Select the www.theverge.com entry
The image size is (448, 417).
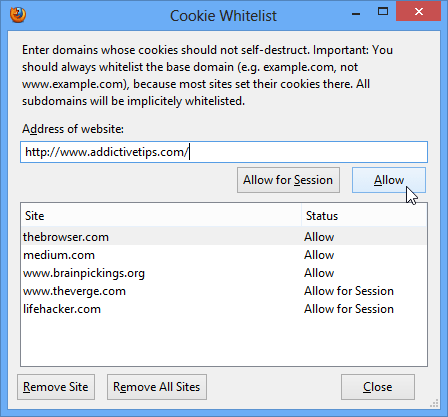coord(224,291)
